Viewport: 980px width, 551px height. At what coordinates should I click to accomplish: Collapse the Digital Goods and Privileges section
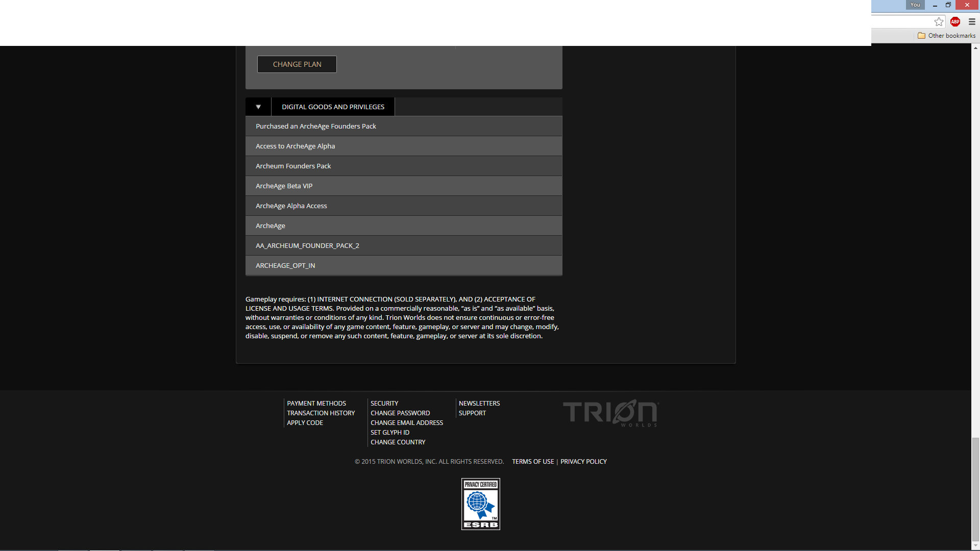click(x=258, y=107)
